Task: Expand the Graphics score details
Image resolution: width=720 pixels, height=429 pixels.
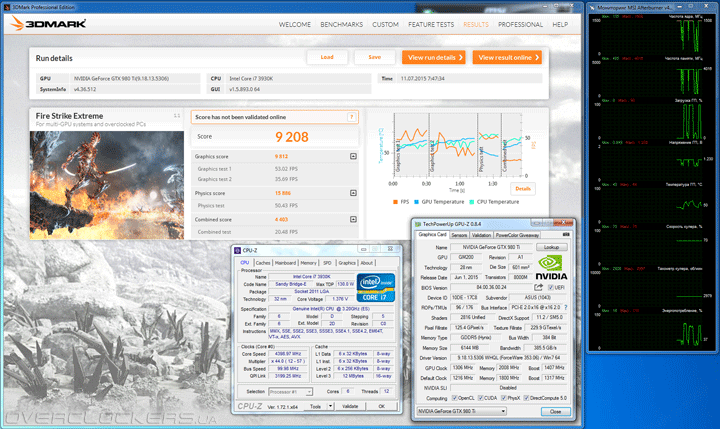Action: point(353,157)
